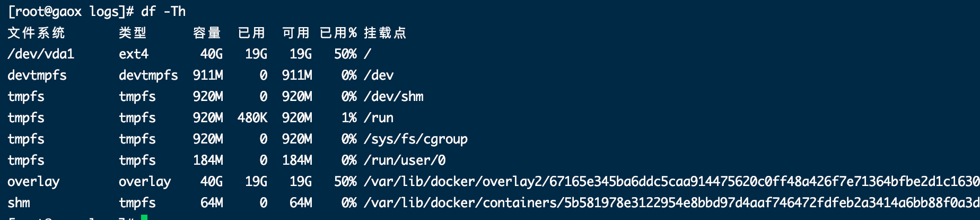
Task: Click the [root@gaox logs]# prompt
Action: (71, 11)
